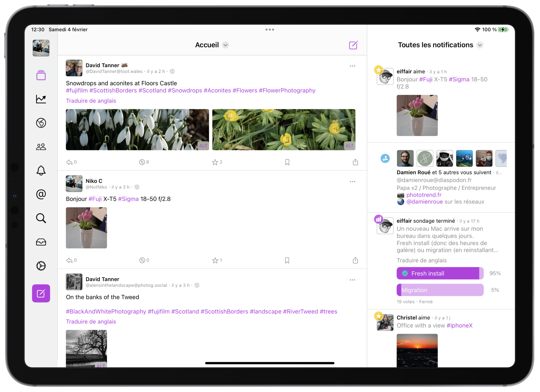Check the battery status indicator
The width and height of the screenshot is (540, 392).
click(503, 30)
